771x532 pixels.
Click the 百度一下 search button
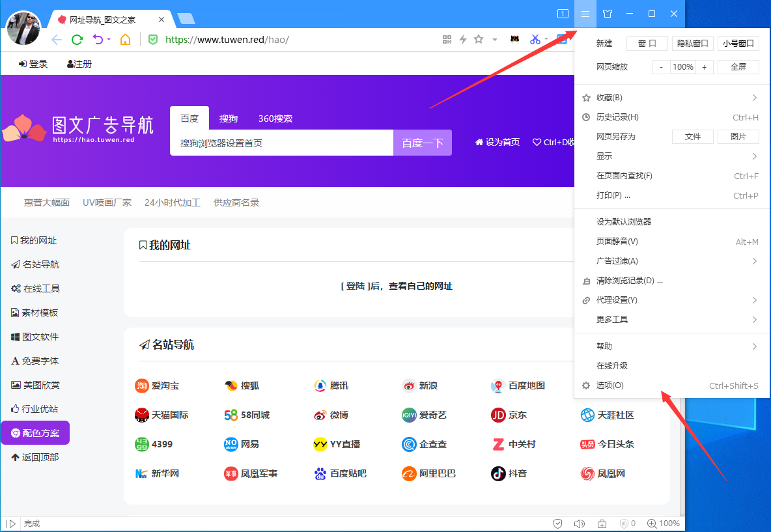point(423,143)
